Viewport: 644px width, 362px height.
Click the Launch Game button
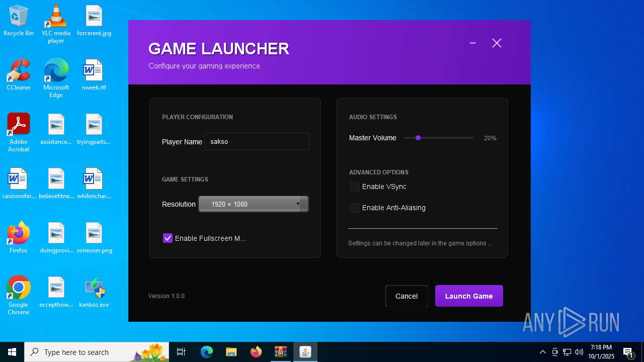pos(469,296)
